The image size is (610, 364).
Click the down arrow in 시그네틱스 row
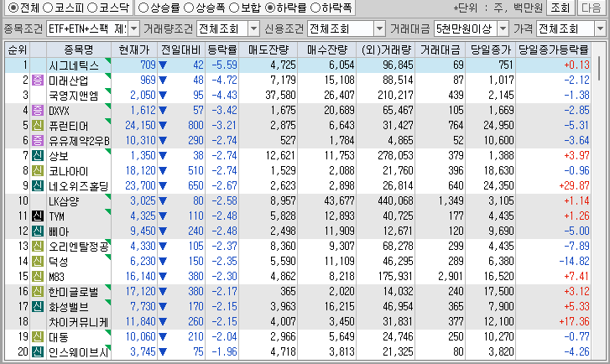[x=163, y=65]
